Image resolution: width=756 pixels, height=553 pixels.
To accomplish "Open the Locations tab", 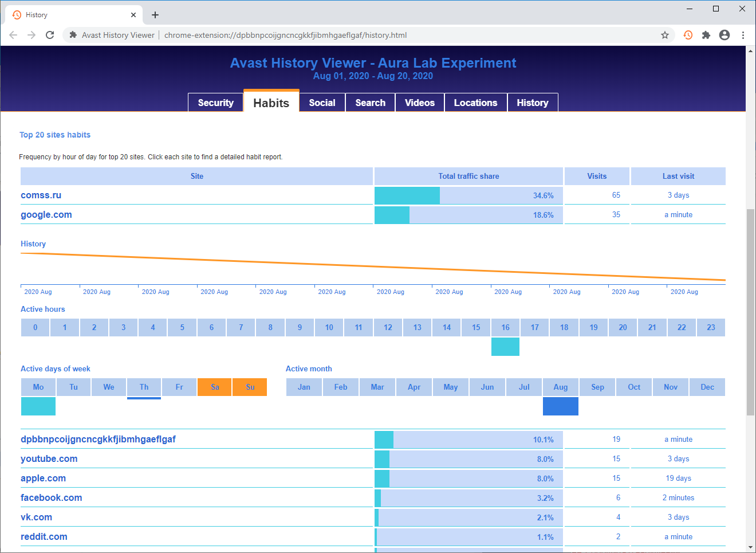I will [475, 103].
